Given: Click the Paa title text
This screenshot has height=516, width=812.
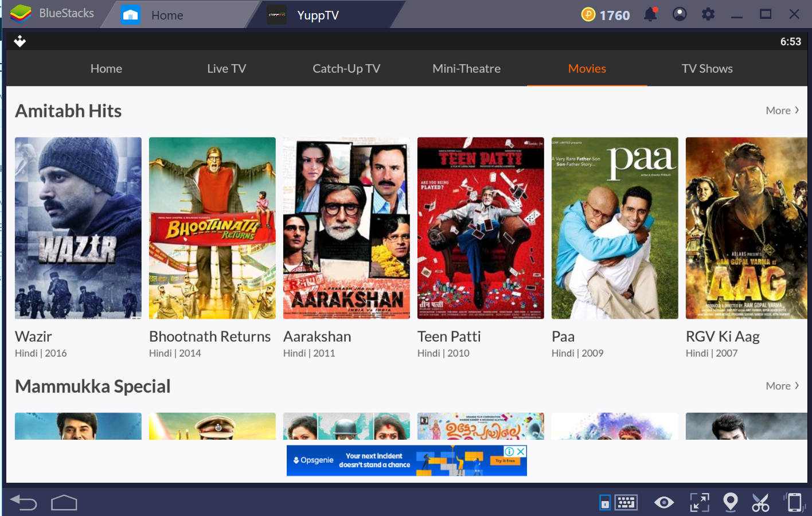Looking at the screenshot, I should [x=563, y=337].
